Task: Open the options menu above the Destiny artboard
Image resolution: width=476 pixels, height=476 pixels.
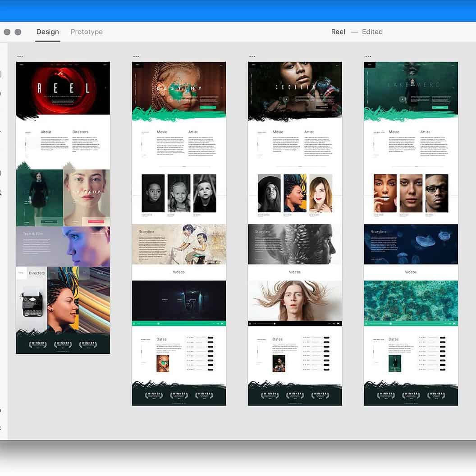Action: (x=136, y=56)
